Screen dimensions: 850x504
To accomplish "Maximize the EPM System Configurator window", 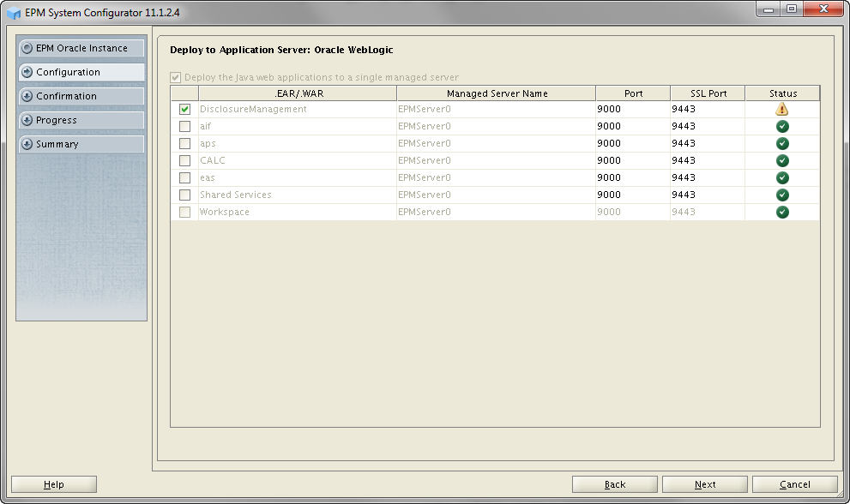I will click(x=792, y=9).
